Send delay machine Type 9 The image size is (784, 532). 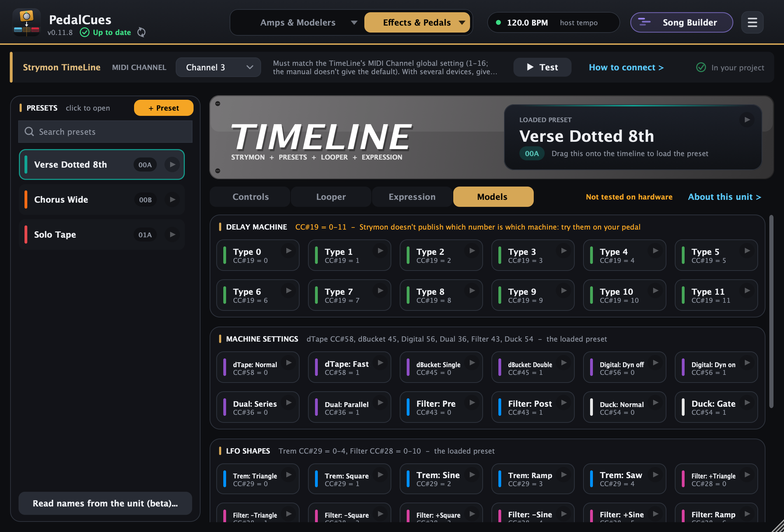pos(533,295)
